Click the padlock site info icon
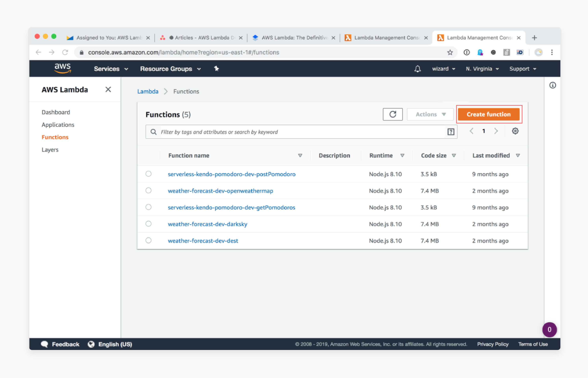 82,53
